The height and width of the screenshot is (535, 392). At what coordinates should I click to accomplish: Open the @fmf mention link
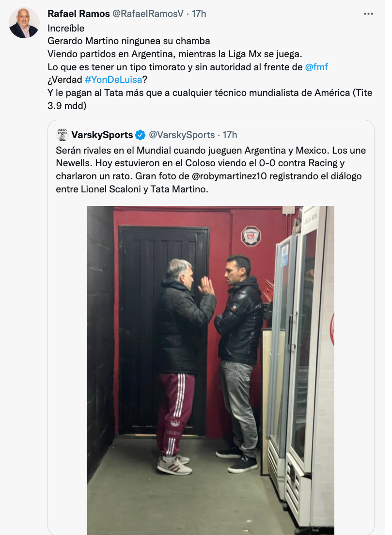tap(316, 67)
